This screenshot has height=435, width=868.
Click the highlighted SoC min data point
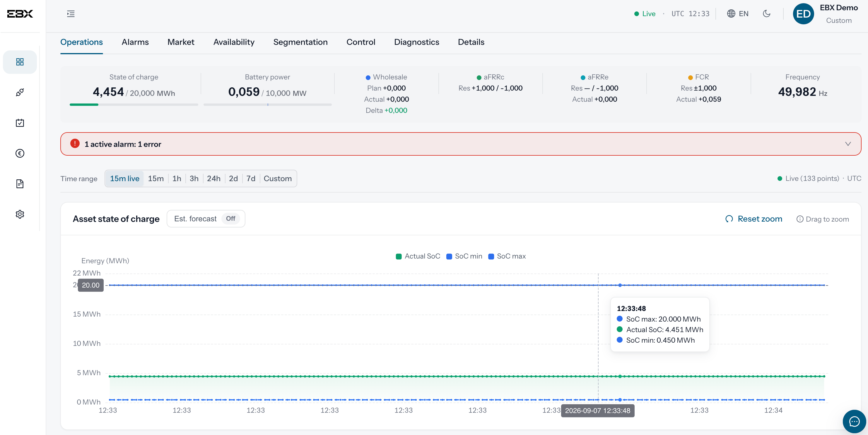coord(620,400)
